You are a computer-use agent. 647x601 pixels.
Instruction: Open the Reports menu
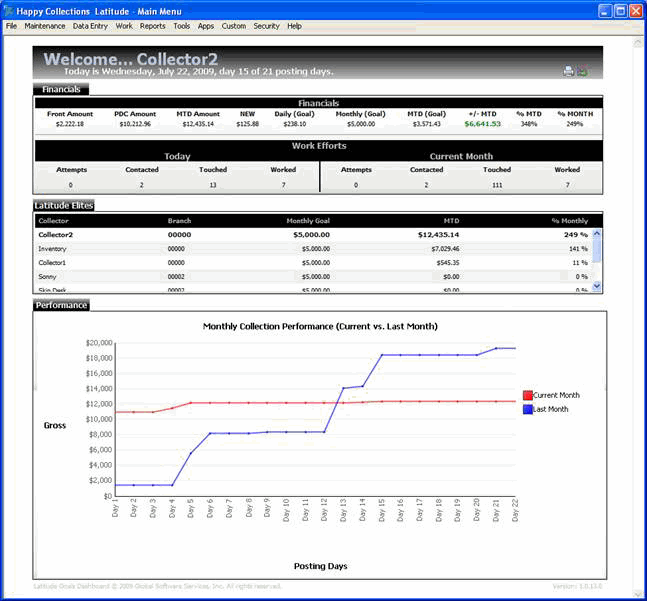coord(152,26)
